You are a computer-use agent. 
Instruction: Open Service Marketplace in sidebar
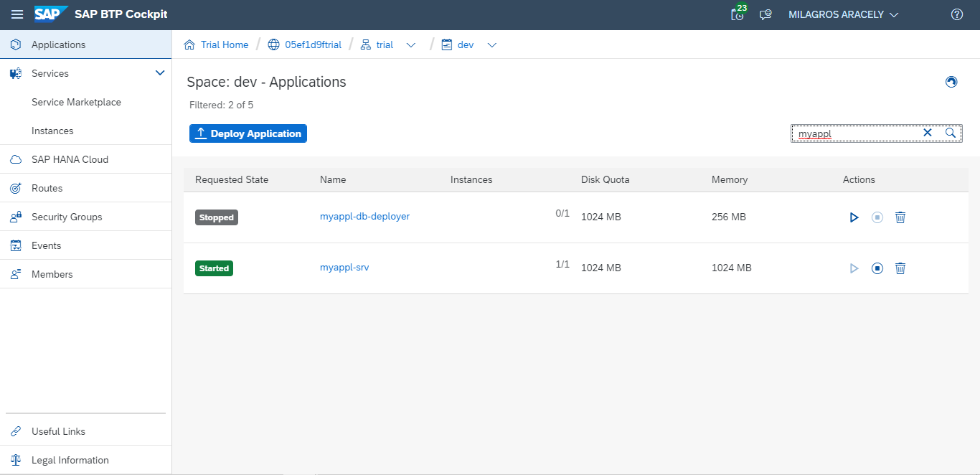coord(76,102)
